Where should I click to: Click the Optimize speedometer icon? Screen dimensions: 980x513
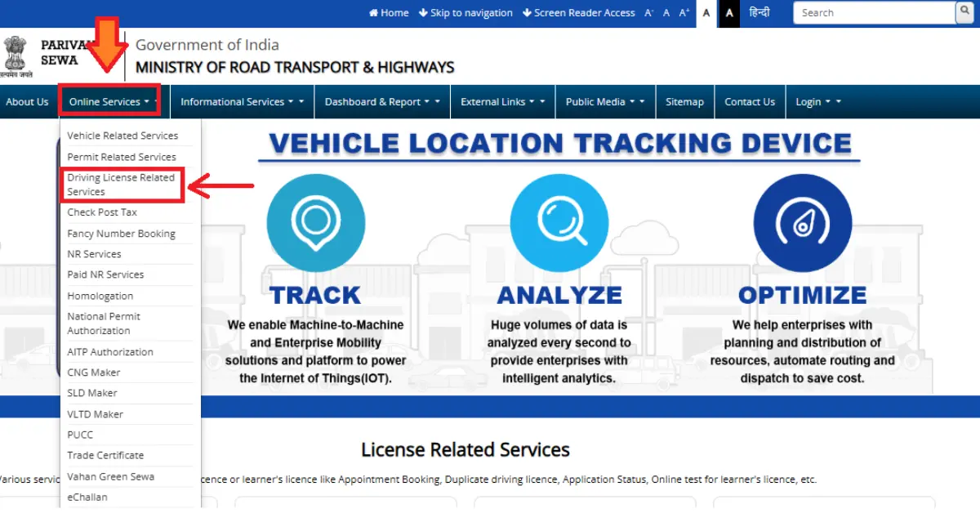click(802, 222)
